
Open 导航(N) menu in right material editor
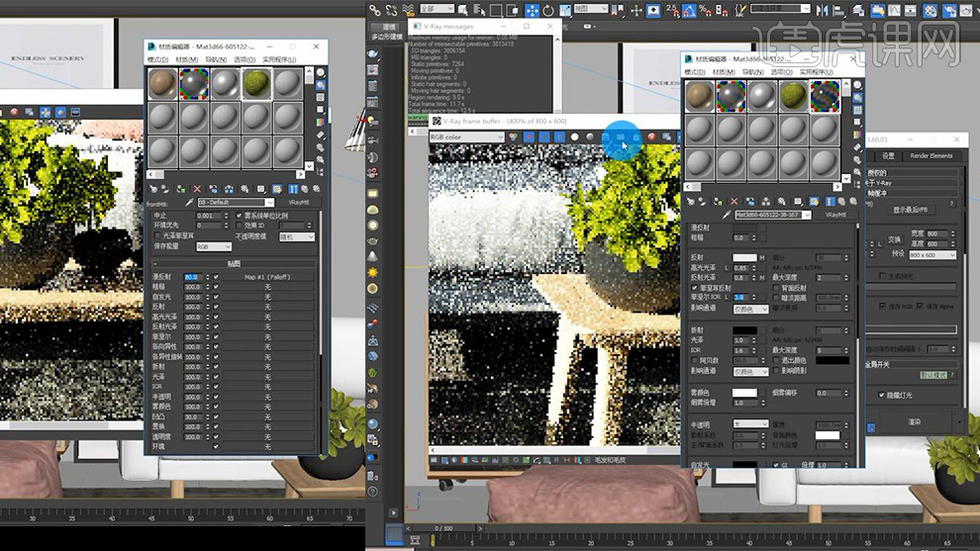coord(752,72)
